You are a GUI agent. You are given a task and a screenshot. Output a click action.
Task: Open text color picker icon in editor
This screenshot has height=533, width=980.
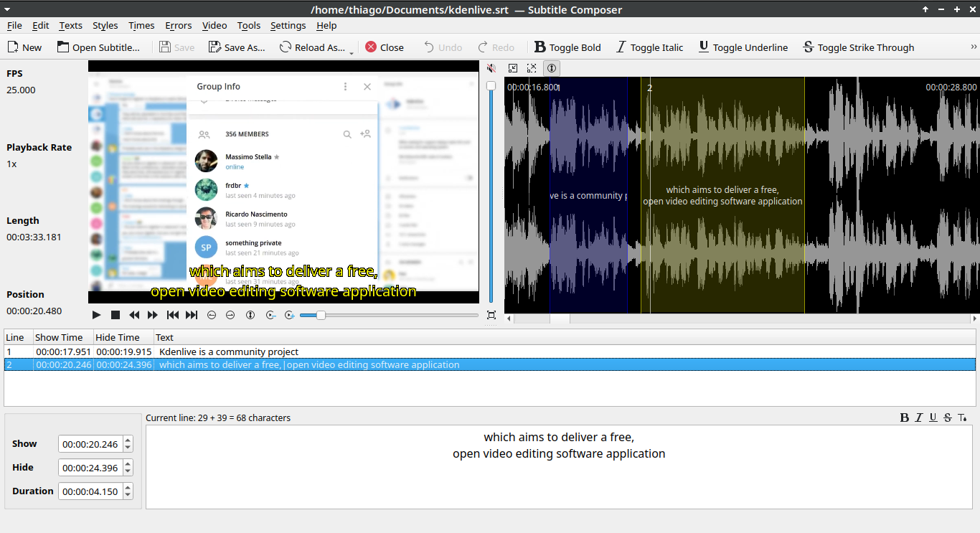coord(962,418)
